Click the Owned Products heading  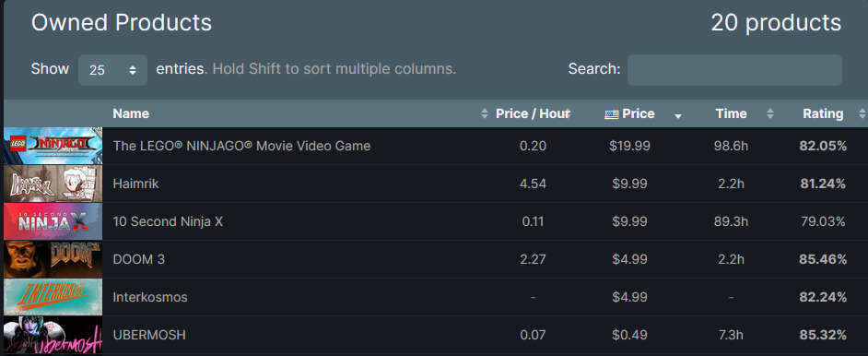pyautogui.click(x=122, y=23)
